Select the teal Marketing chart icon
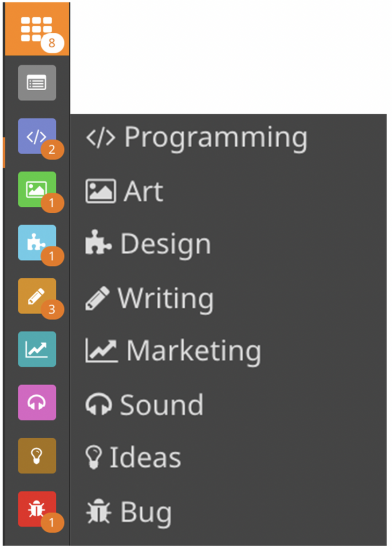This screenshot has height=550, width=392. pyautogui.click(x=37, y=349)
